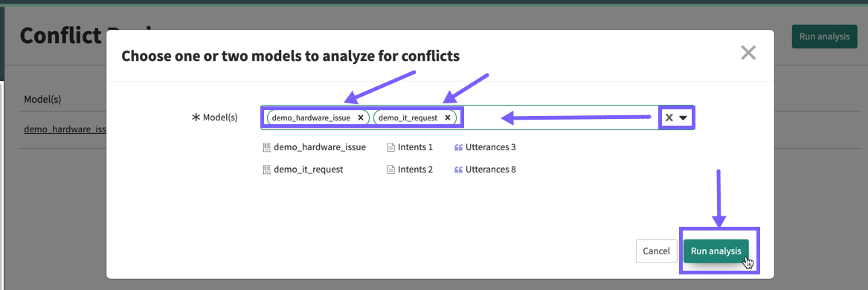Click the demo_hardware_issue chip label
Viewport: 868px width, 290px height.
click(x=311, y=118)
